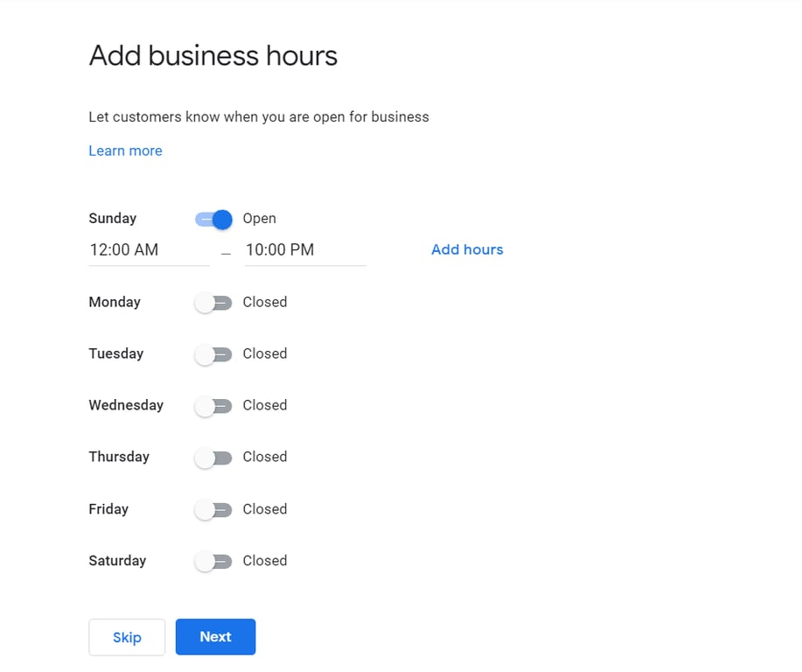Click the Add hours link
Viewport: 802px width, 672px height.
tap(466, 249)
